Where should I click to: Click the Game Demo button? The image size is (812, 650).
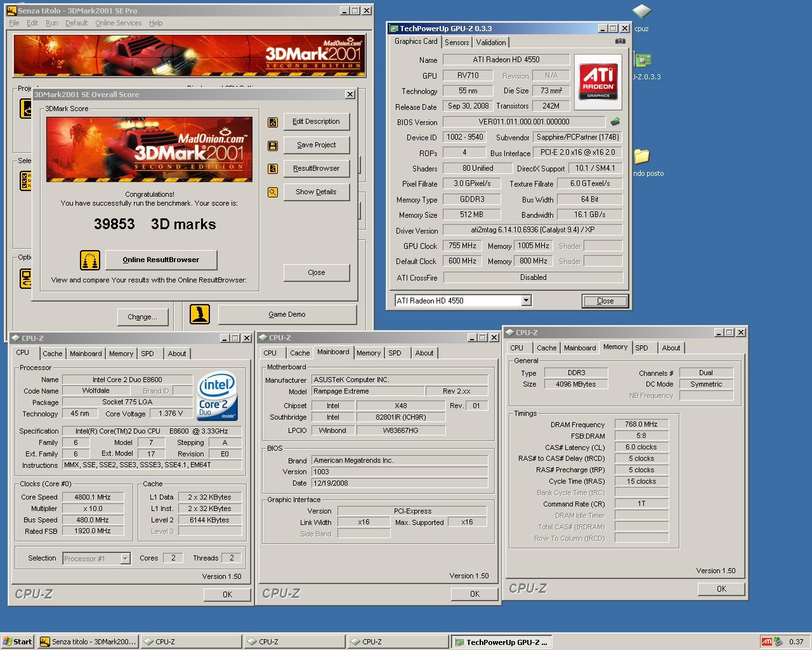[x=287, y=314]
